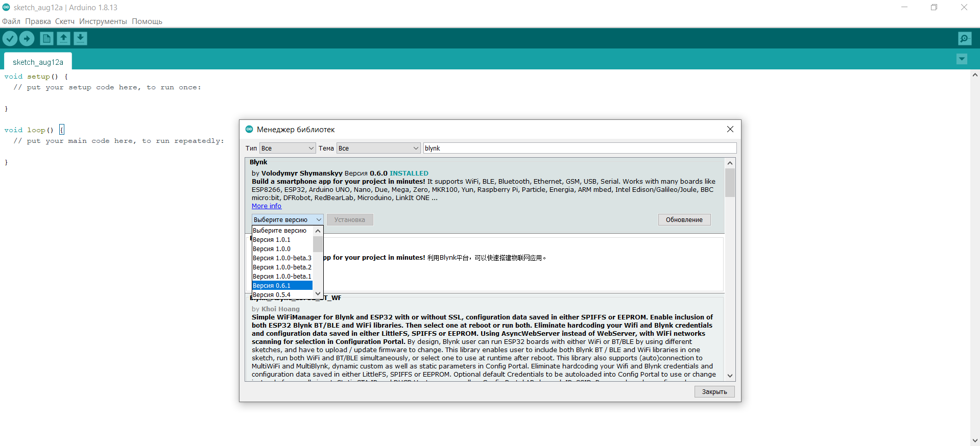The width and height of the screenshot is (980, 446).
Task: Open a sketch with the Open icon
Action: pos(63,38)
